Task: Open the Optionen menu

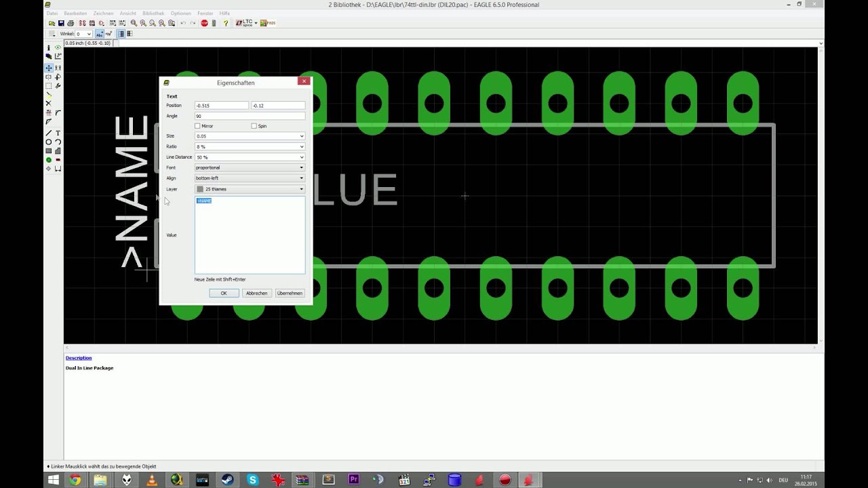Action: (181, 14)
